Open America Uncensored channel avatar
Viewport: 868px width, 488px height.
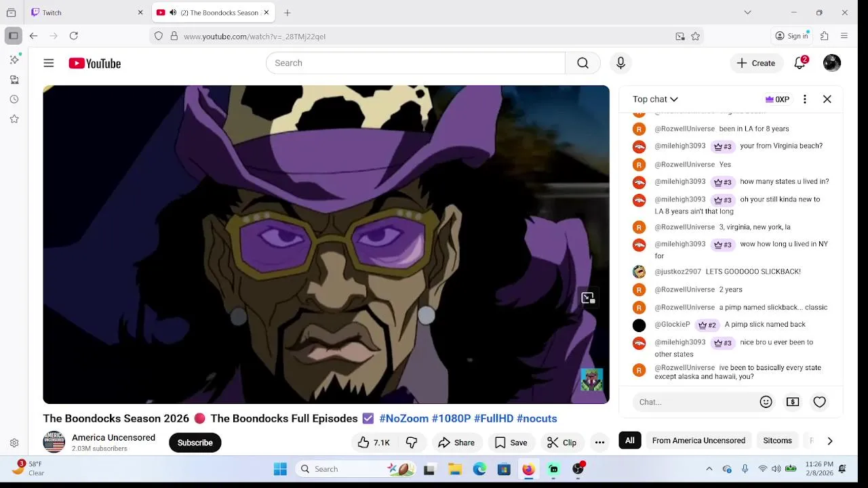(54, 442)
